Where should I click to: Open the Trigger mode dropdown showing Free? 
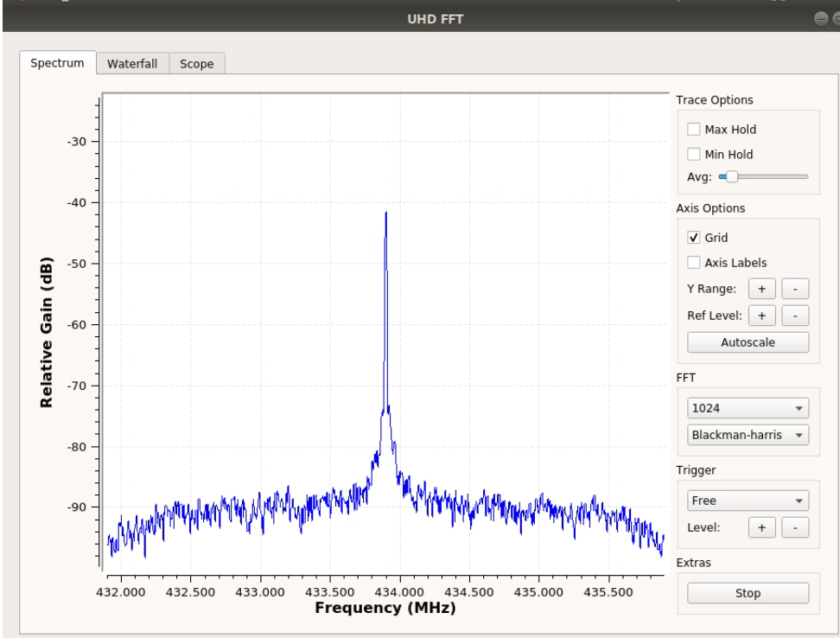pyautogui.click(x=748, y=500)
